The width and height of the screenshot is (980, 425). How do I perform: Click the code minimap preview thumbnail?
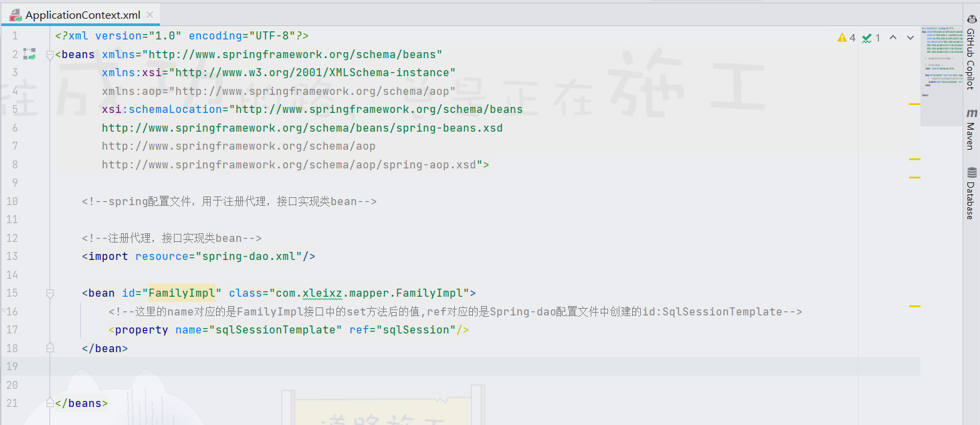942,77
